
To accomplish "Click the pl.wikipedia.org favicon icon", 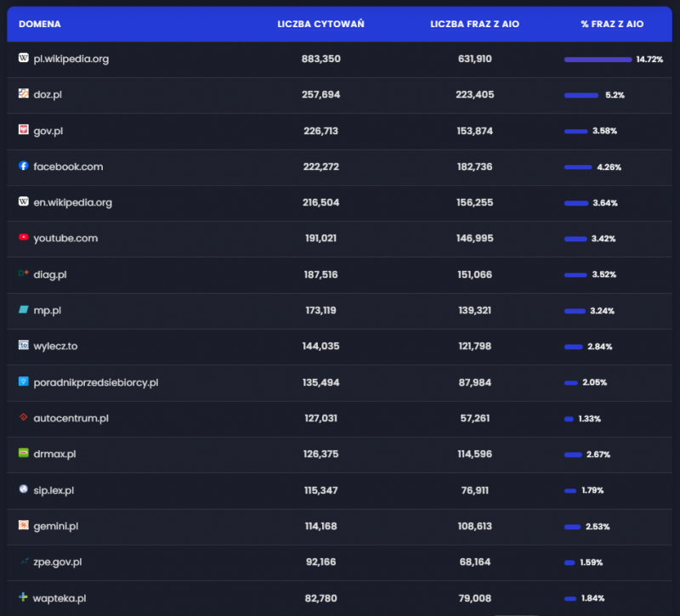I will [24, 59].
